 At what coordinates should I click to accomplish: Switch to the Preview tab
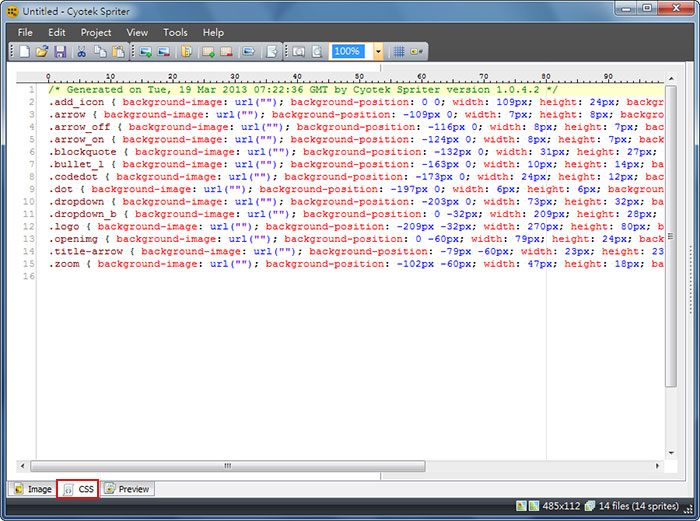pyautogui.click(x=127, y=488)
